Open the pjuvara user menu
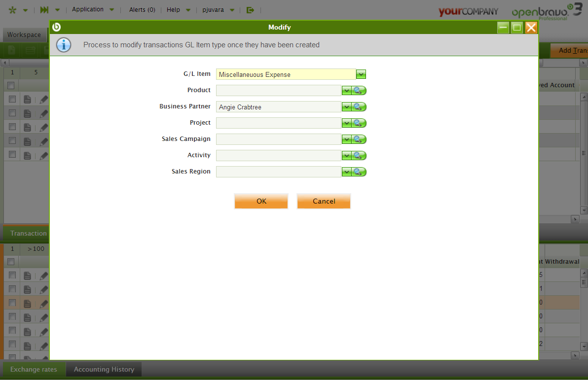Image resolution: width=588 pixels, height=380 pixels. coord(218,10)
